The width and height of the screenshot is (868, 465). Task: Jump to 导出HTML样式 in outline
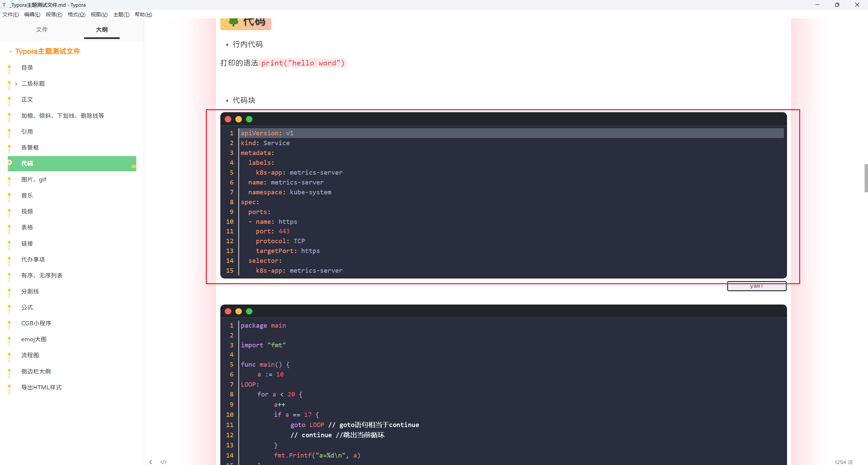pos(42,387)
